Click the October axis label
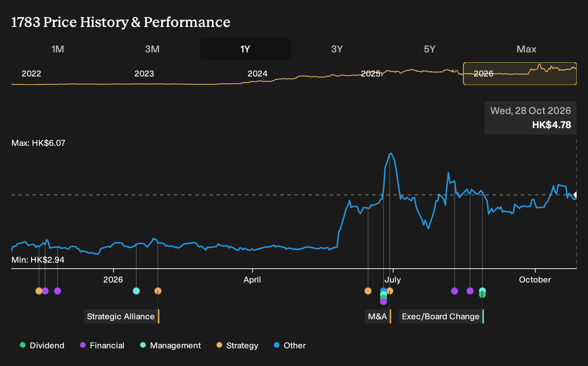 tap(535, 280)
